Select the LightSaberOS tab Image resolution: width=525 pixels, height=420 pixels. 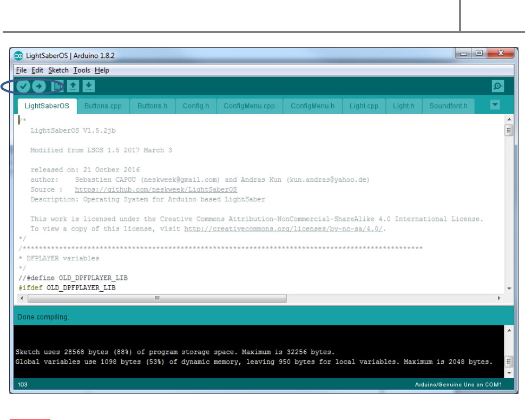[x=47, y=106]
